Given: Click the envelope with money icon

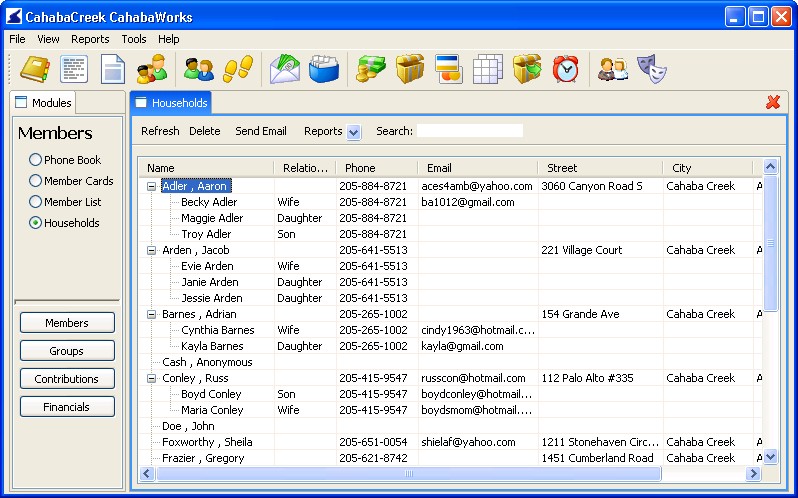Looking at the screenshot, I should click(285, 69).
